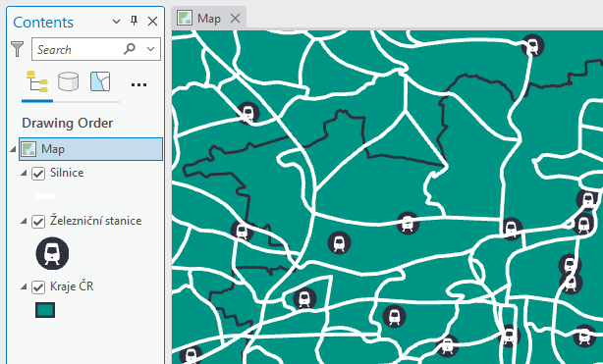Click the Železniční stanice train symbol
Screen dimensions: 603x364
click(52, 253)
